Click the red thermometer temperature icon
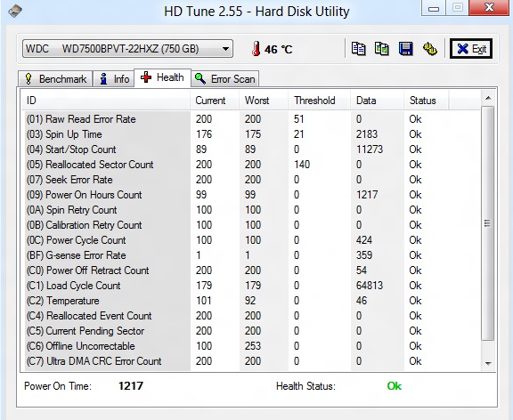Viewport: 513px width, 420px height. tap(256, 49)
